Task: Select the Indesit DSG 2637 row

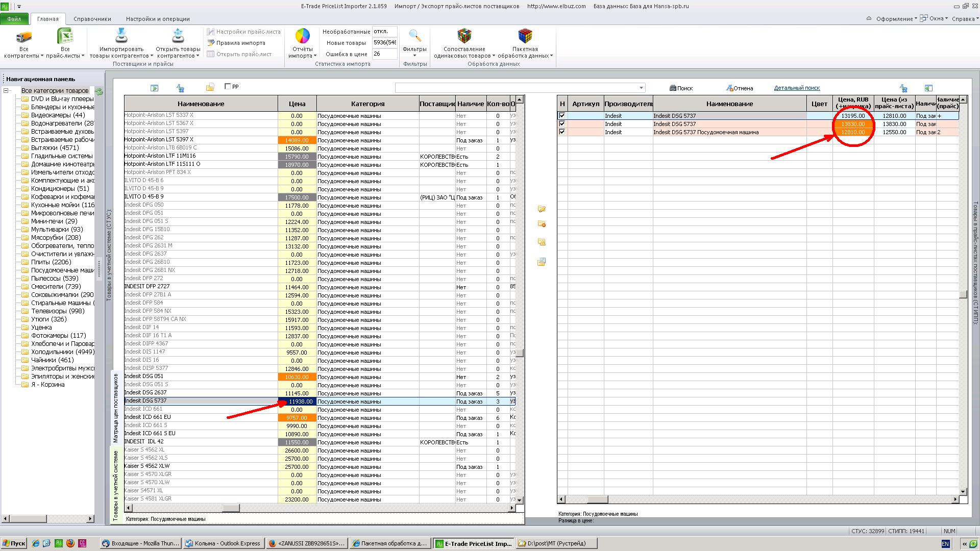Action: pyautogui.click(x=320, y=393)
